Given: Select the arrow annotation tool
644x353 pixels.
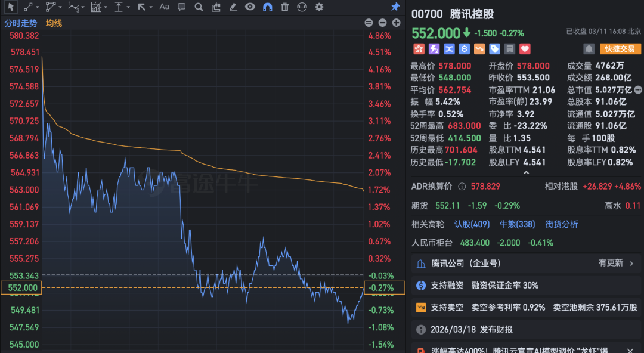Looking at the screenshot, I should pos(141,7).
